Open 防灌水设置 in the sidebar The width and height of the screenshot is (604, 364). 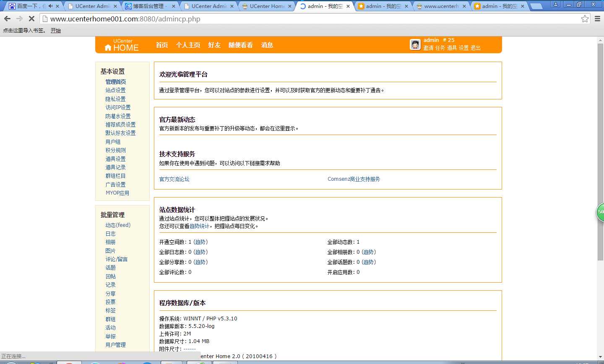(x=118, y=116)
